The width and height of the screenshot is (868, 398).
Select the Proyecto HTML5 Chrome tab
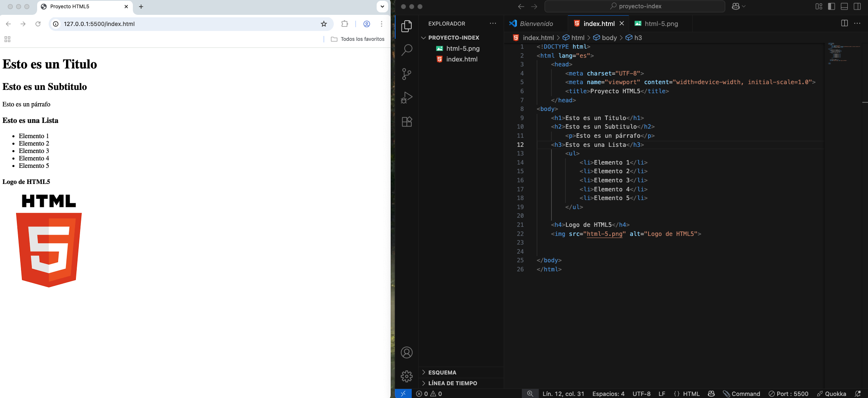click(x=85, y=7)
